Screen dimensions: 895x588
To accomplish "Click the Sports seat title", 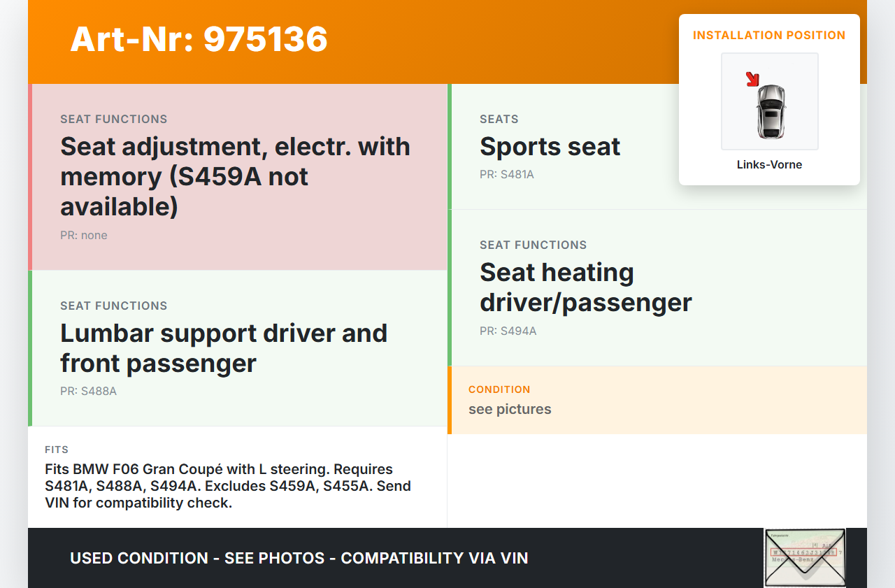I will [x=550, y=147].
